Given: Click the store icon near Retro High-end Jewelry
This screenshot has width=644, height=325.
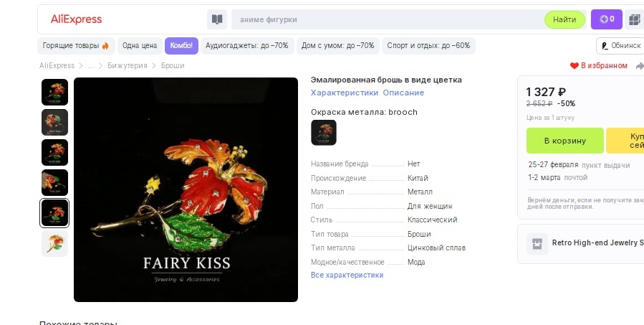Looking at the screenshot, I should coord(537,243).
